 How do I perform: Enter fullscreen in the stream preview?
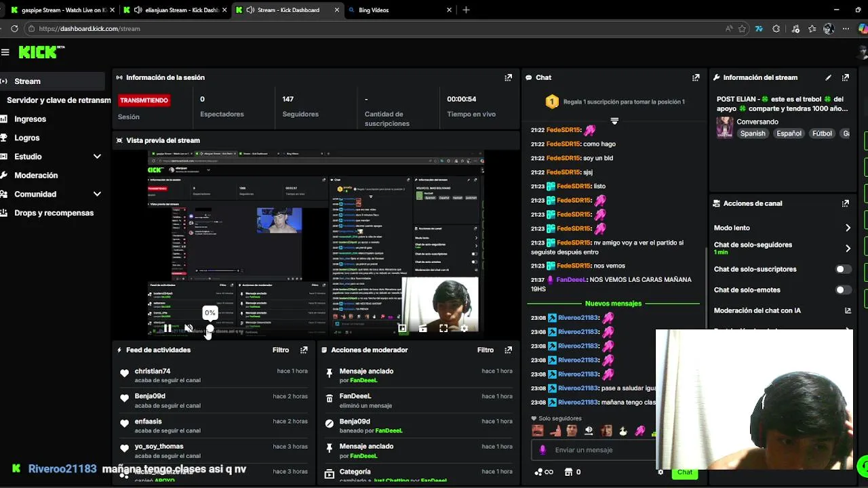pos(443,329)
